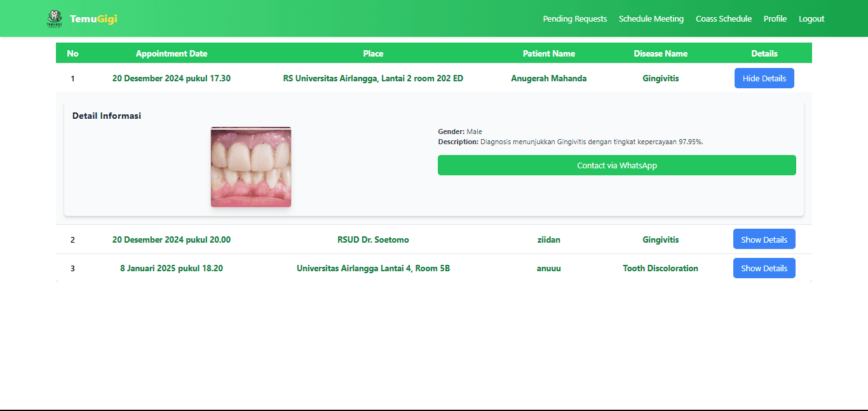Click the TemuGigi tooth logo icon
This screenshot has height=411, width=868.
pyautogui.click(x=55, y=19)
